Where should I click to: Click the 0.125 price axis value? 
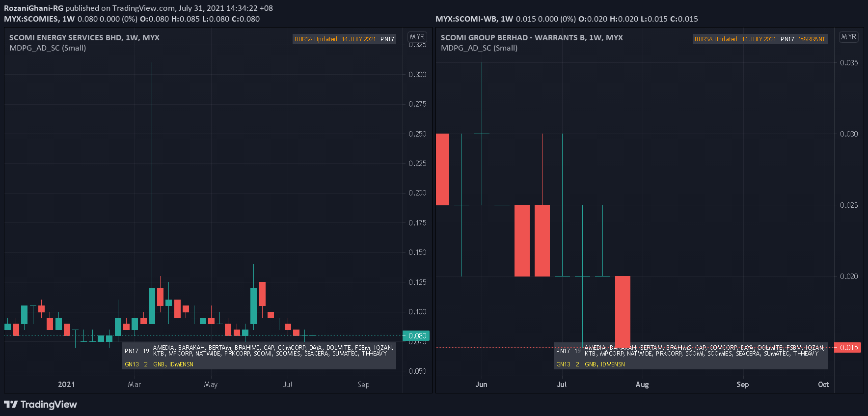tap(417, 282)
